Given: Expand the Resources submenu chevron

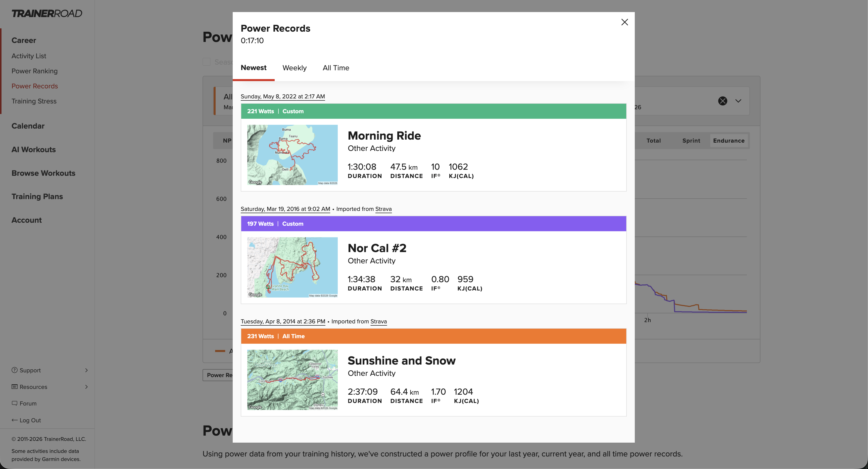Looking at the screenshot, I should click(x=86, y=387).
